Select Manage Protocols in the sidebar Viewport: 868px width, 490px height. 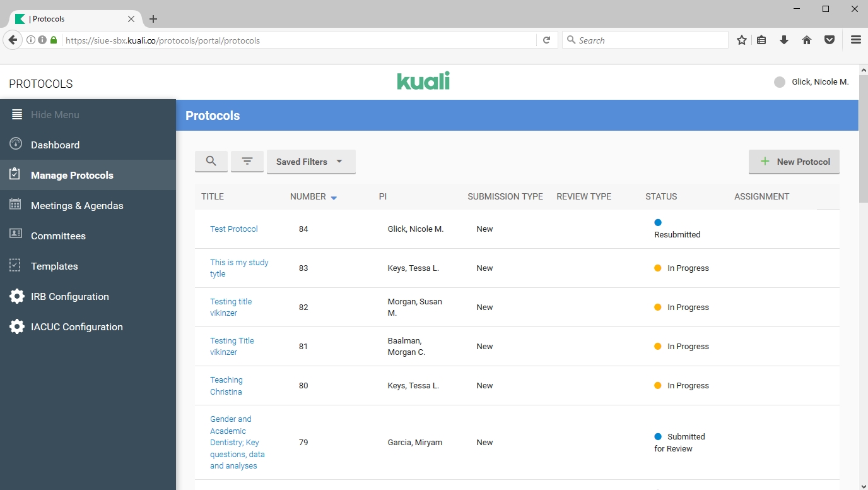tap(72, 175)
